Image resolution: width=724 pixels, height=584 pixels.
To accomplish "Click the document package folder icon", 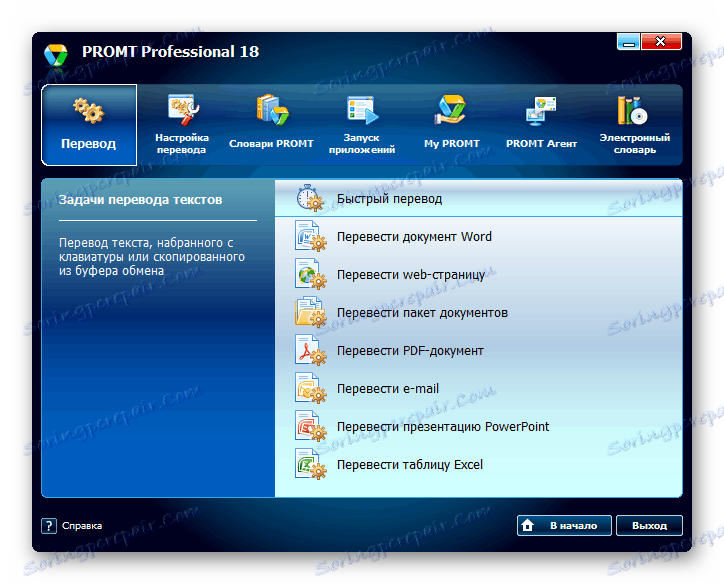I will (x=310, y=312).
